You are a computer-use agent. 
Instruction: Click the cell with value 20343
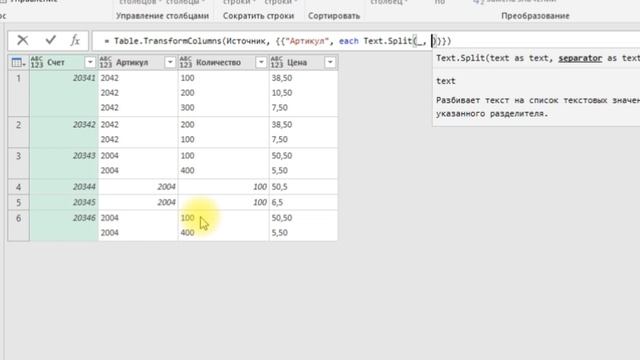coord(64,163)
